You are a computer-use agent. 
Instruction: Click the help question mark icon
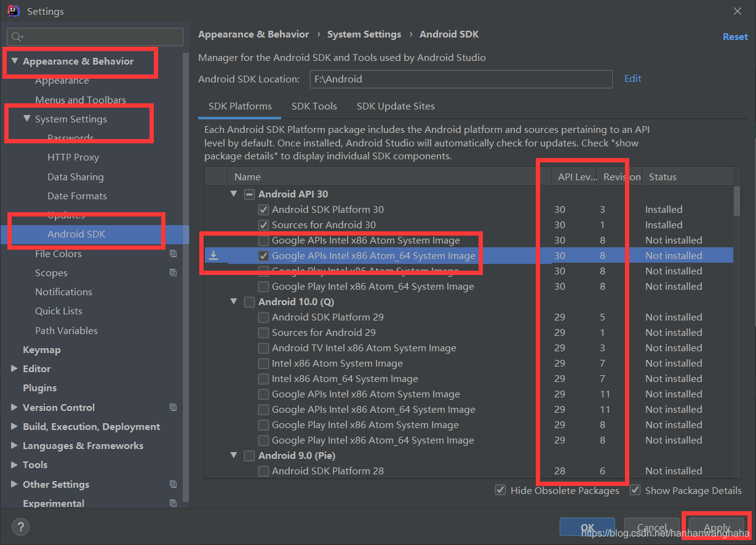click(20, 527)
